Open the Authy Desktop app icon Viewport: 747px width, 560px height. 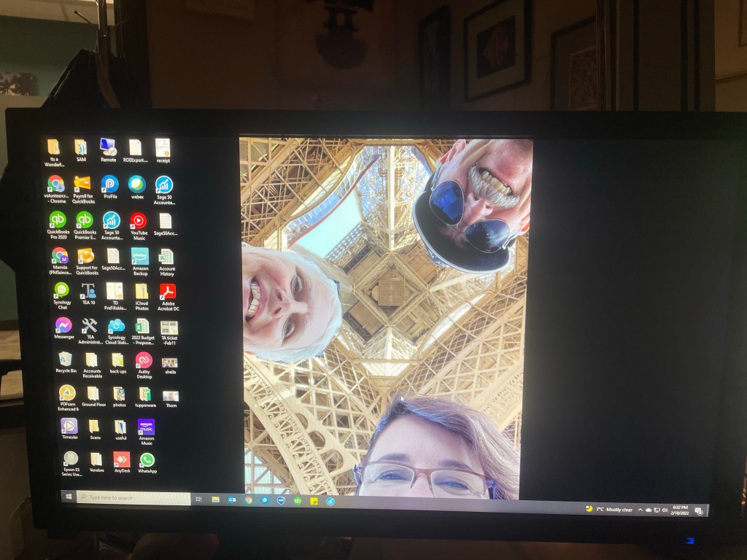(x=144, y=360)
